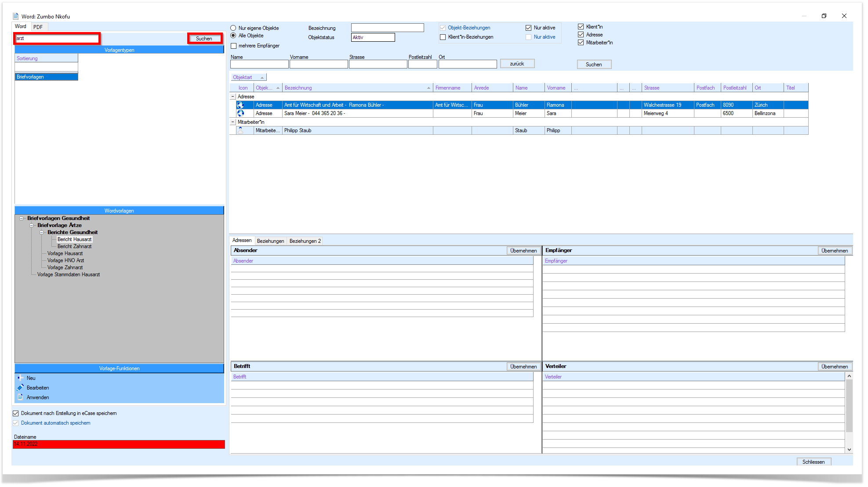
Task: Select Vorlage Hausarzt template
Action: tap(65, 253)
